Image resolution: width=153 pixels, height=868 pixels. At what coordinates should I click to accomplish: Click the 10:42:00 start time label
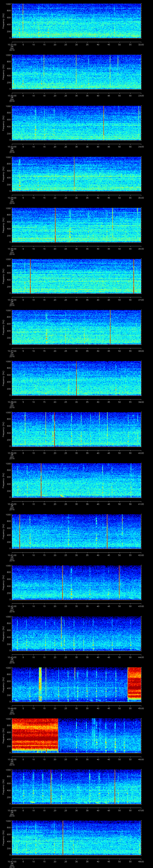click(12, 606)
